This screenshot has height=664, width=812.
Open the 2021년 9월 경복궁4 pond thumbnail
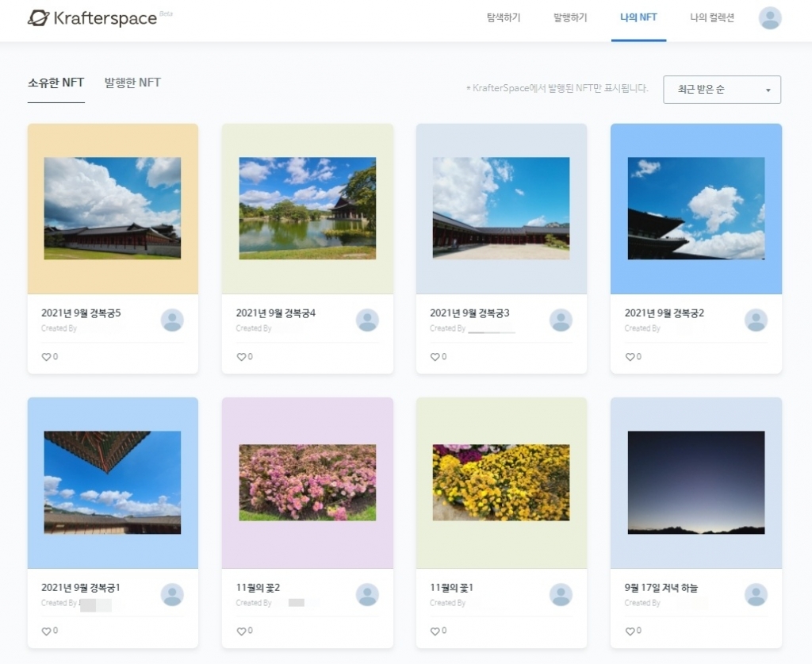coord(308,208)
